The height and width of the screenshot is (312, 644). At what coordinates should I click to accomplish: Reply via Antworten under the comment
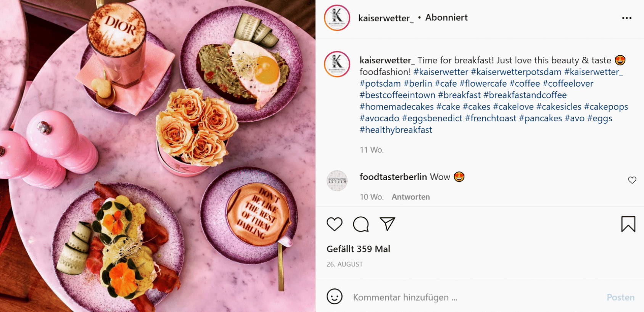tap(411, 197)
